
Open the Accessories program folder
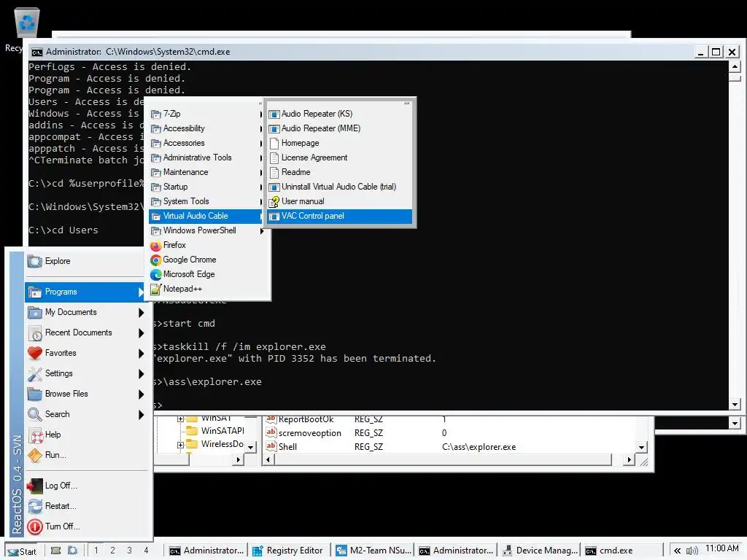206,143
